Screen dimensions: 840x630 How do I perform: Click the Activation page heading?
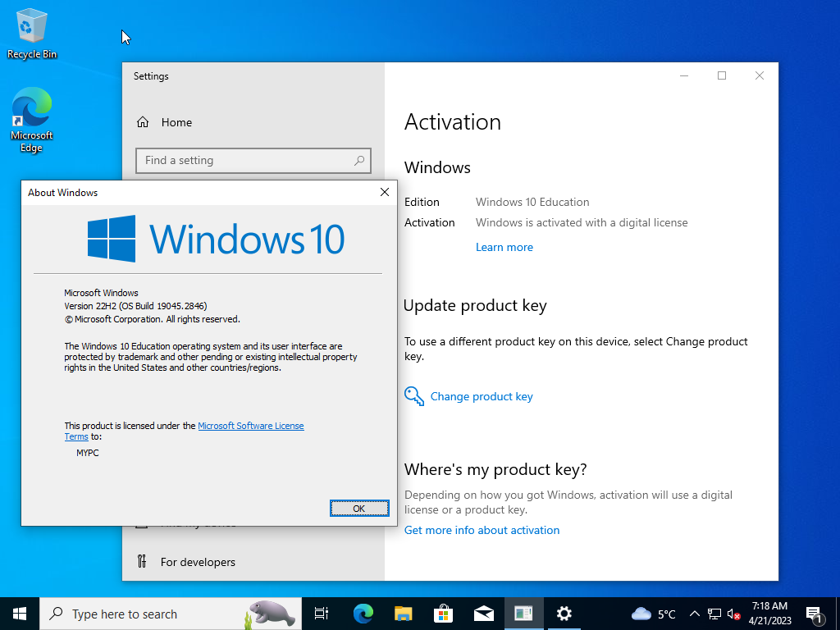453,122
